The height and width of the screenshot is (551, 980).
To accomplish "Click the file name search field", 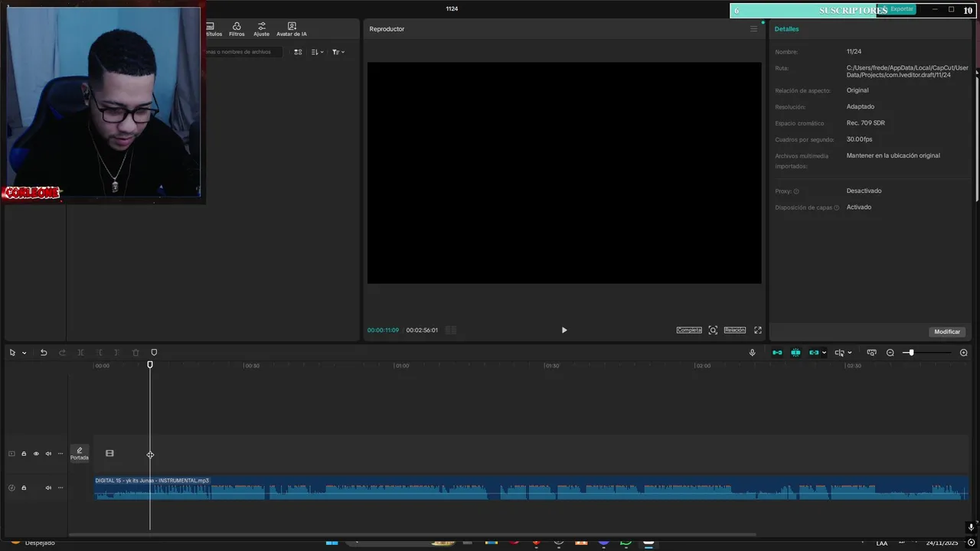I will (243, 52).
